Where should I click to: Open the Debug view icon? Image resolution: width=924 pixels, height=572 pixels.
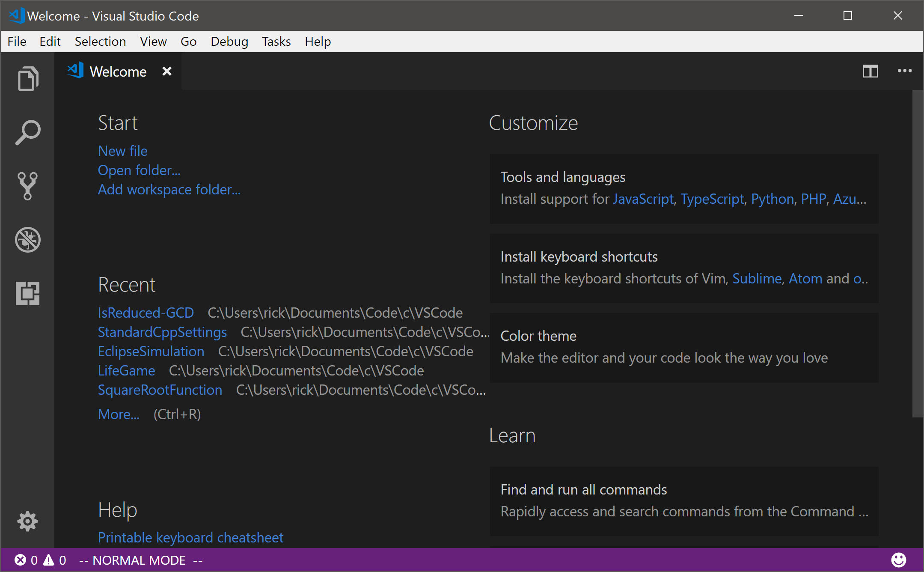pyautogui.click(x=28, y=239)
